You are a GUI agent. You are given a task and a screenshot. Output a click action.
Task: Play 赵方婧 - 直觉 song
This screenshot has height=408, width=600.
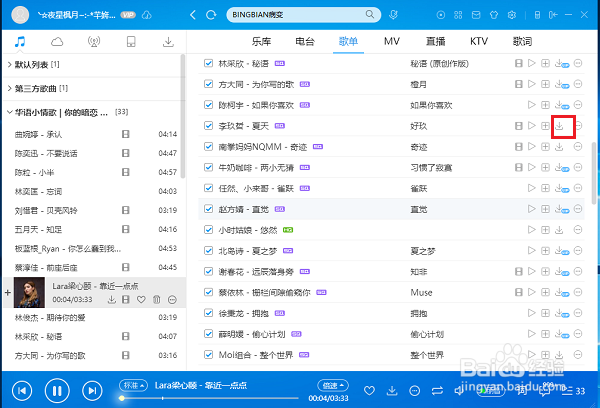click(532, 209)
